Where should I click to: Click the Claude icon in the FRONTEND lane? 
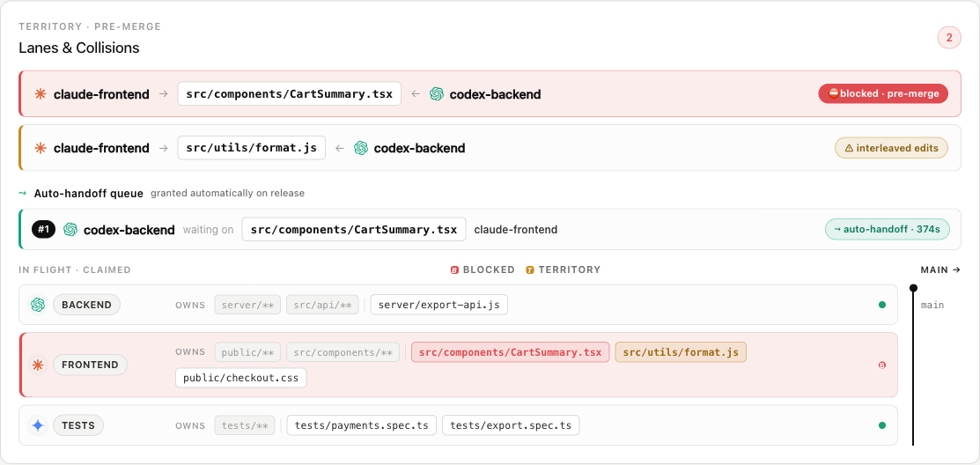coord(38,365)
